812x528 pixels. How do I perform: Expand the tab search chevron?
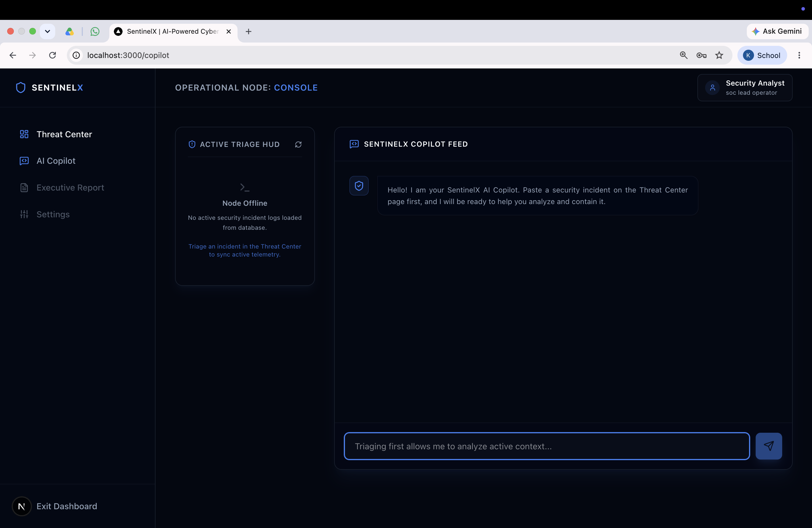coord(48,31)
